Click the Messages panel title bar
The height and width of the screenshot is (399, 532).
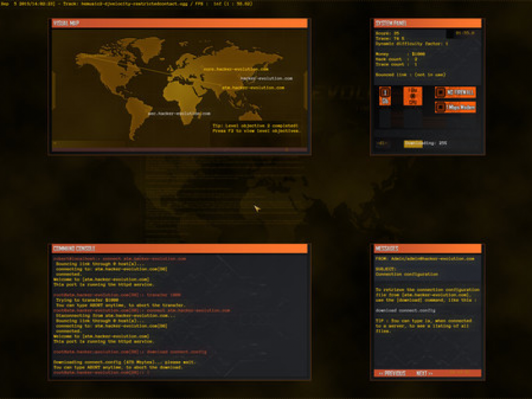[x=428, y=248]
